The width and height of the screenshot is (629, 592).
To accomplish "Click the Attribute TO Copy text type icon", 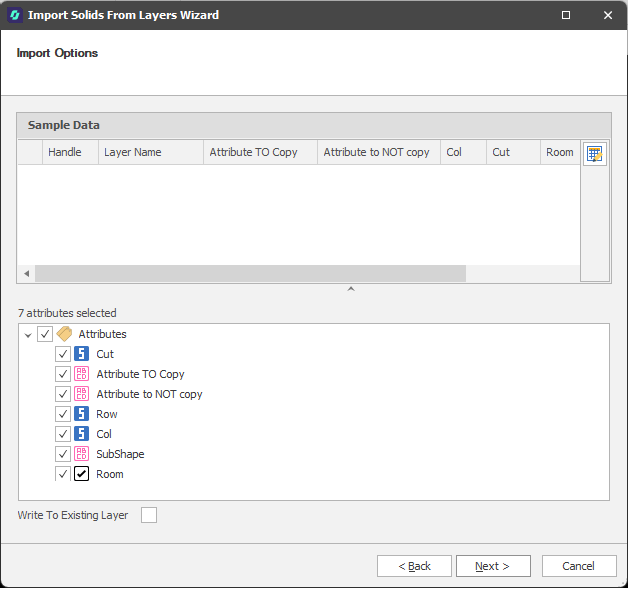I will [x=82, y=374].
